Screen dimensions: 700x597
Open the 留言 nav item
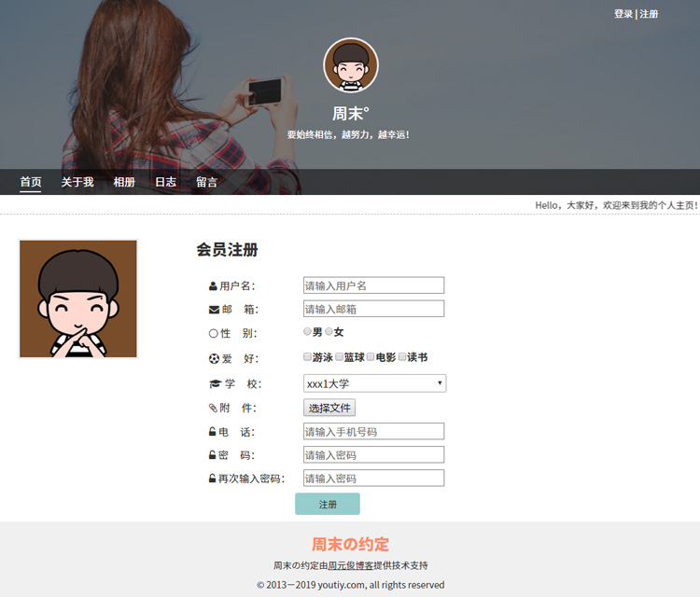(x=206, y=182)
